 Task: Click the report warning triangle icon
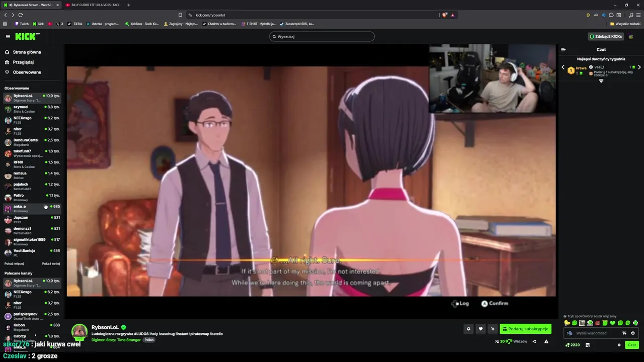(x=546, y=341)
